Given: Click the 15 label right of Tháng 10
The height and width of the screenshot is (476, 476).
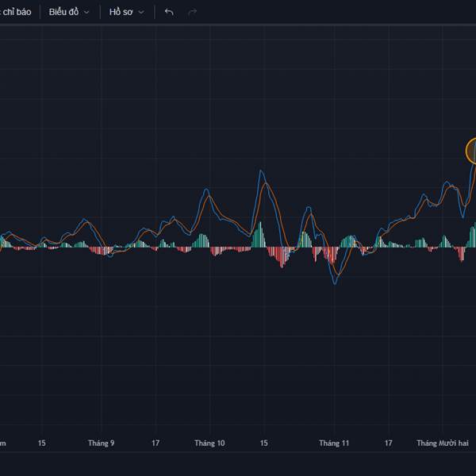Looking at the screenshot, I should [264, 443].
